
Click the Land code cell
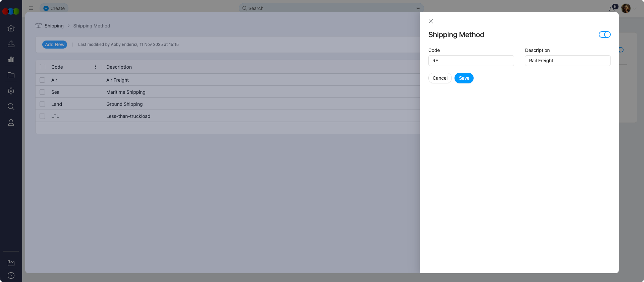[57, 104]
